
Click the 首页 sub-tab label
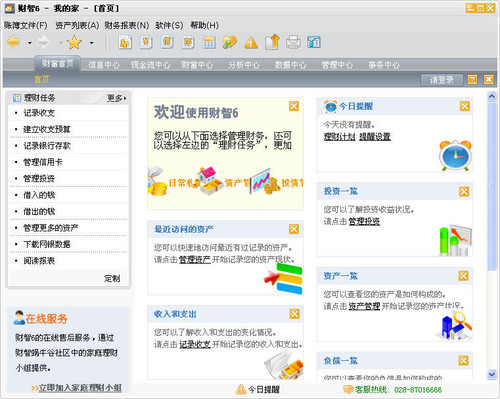point(42,79)
